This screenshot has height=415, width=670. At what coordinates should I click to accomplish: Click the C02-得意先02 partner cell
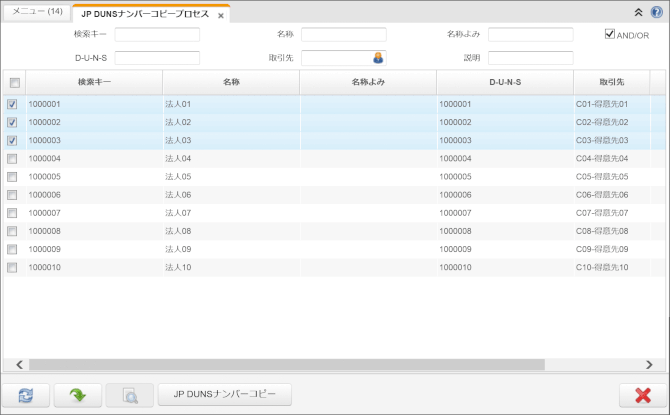[x=611, y=122]
